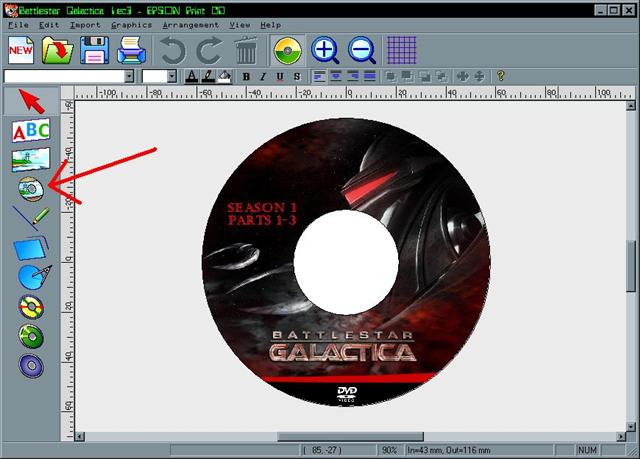Select the circle compass shape tool

[x=34, y=277]
